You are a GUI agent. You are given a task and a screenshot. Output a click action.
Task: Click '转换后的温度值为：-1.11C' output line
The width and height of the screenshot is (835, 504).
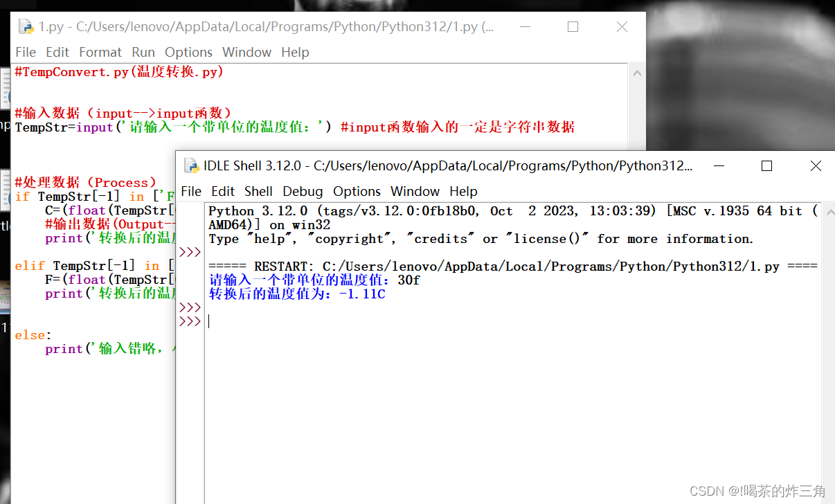click(x=297, y=294)
